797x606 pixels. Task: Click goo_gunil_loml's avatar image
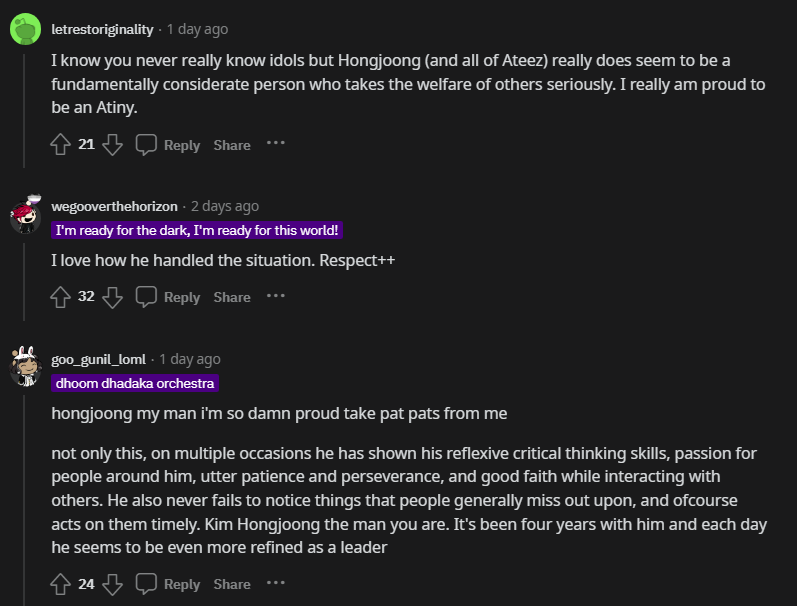25,367
